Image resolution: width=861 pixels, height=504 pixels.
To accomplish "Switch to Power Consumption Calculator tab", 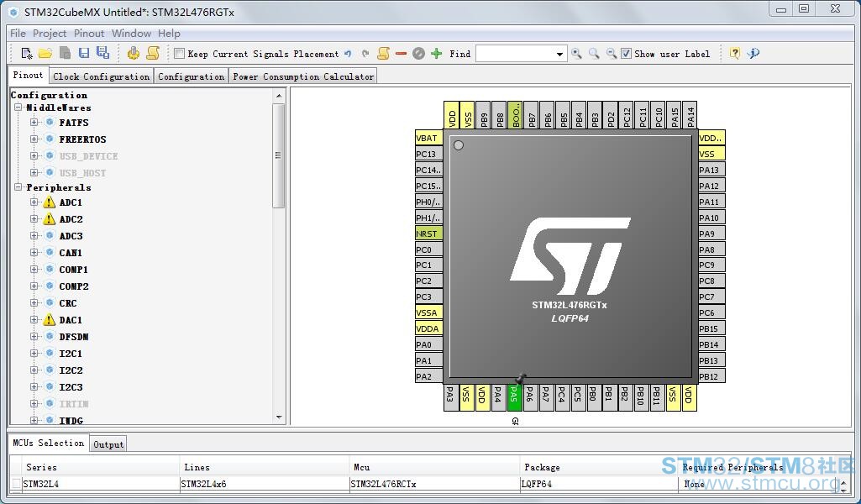I will [303, 76].
